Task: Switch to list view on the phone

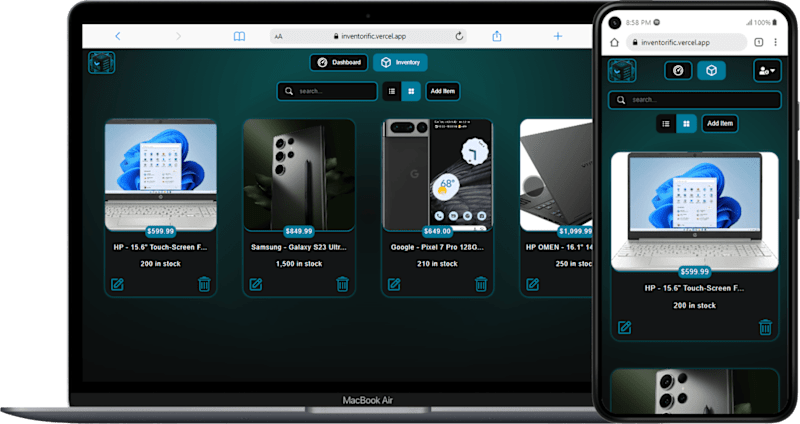Action: (x=666, y=123)
